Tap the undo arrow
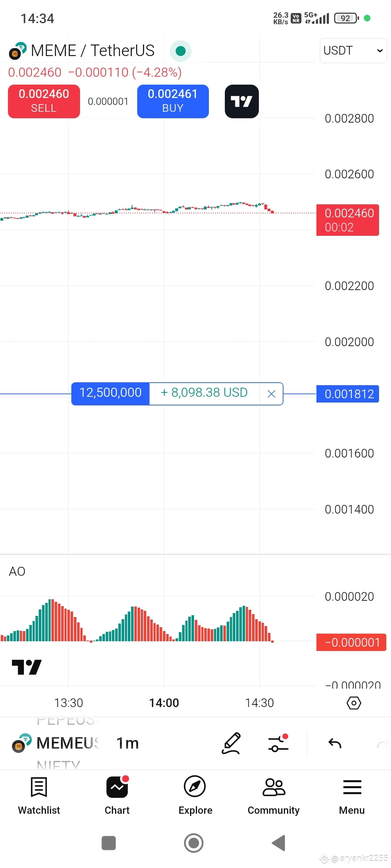Viewport: 391px width, 868px height. click(x=335, y=743)
